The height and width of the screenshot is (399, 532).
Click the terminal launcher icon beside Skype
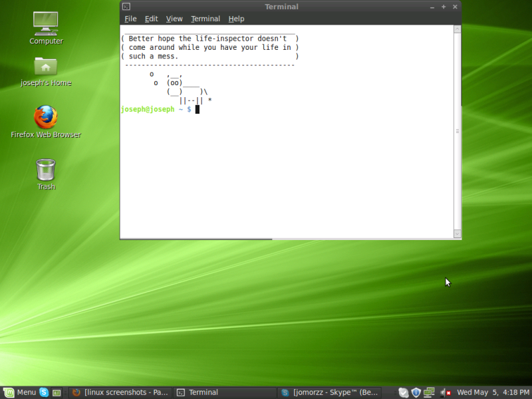pos(57,392)
